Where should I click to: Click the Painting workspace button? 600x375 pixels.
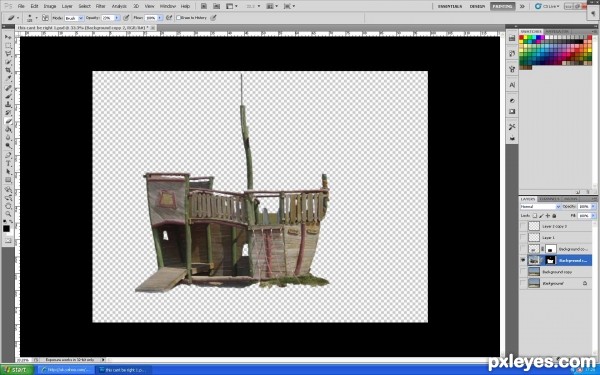[502, 7]
